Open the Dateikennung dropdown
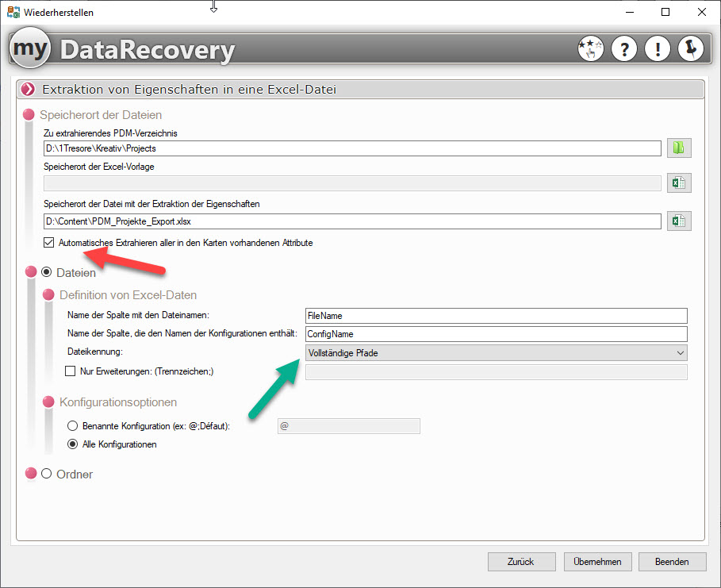721x588 pixels. (497, 353)
